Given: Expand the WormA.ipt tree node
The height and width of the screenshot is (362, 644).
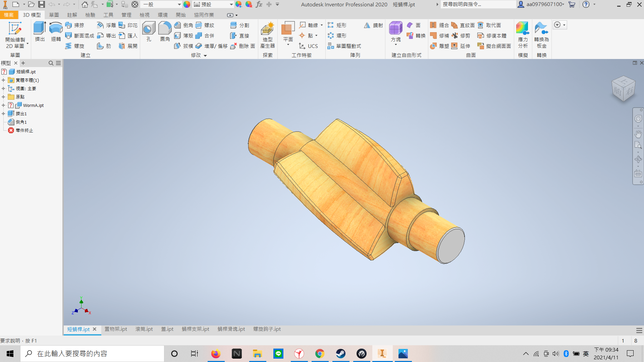Looking at the screenshot, I should coord(3,105).
